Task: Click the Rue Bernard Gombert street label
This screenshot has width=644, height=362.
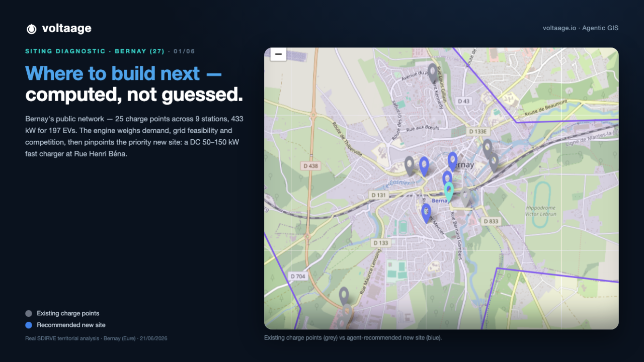Action: click(456, 235)
